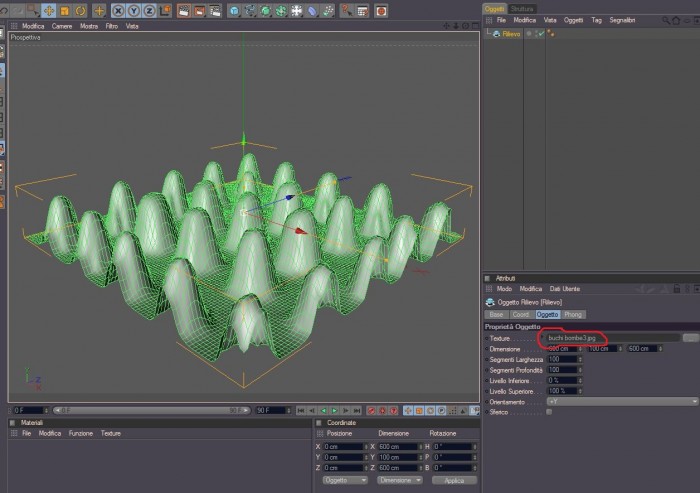Click the render view clapperboard icon
The width and height of the screenshot is (700, 493).
tap(183, 11)
